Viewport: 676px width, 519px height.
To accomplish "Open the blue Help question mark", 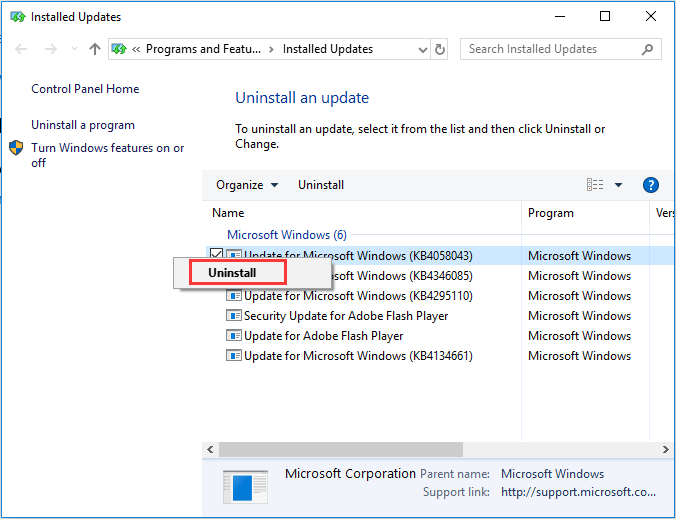I will click(651, 185).
